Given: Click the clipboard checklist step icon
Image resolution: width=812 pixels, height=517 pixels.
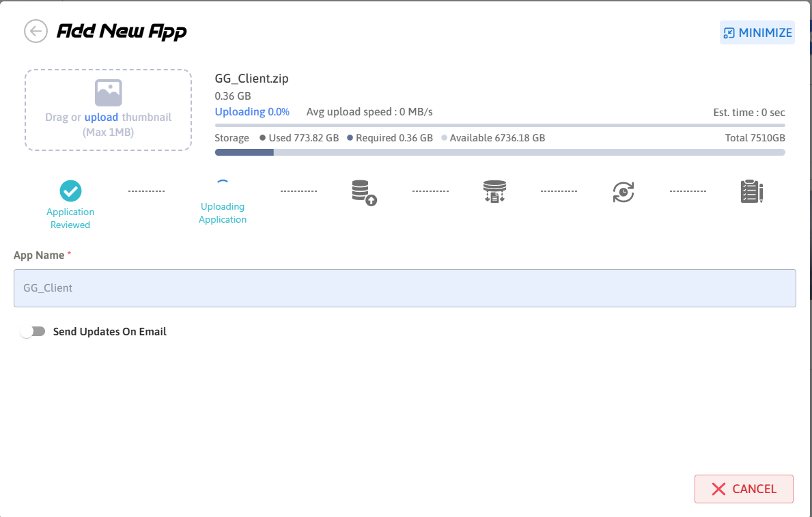Looking at the screenshot, I should [751, 192].
